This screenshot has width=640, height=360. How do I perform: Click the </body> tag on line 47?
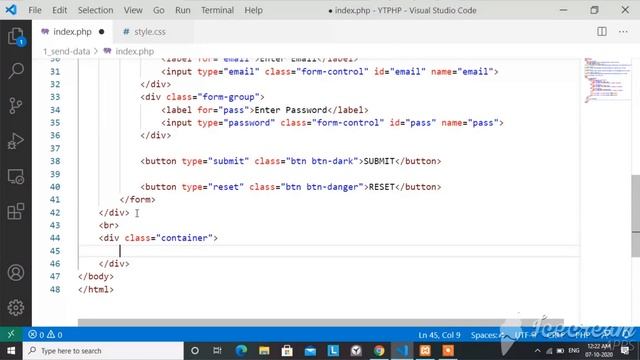click(96, 276)
